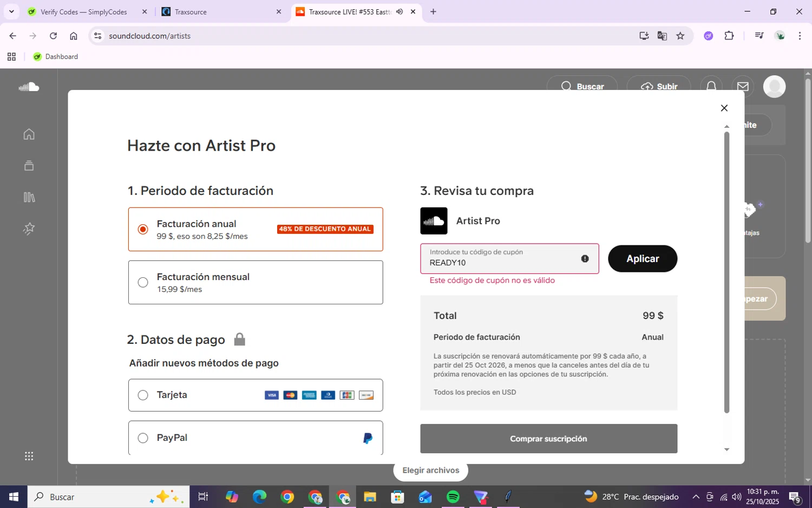Bookmark this page with the star icon
The height and width of the screenshot is (508, 812).
pyautogui.click(x=680, y=36)
